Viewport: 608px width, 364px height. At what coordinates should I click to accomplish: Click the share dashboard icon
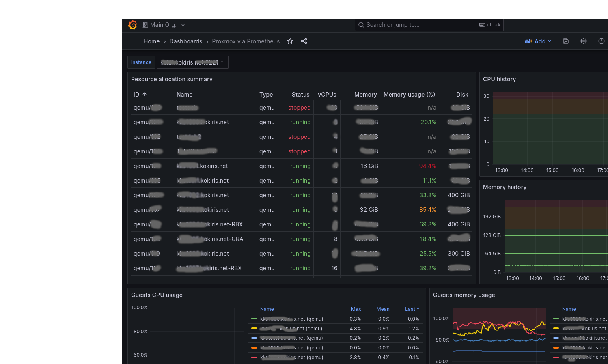(304, 41)
